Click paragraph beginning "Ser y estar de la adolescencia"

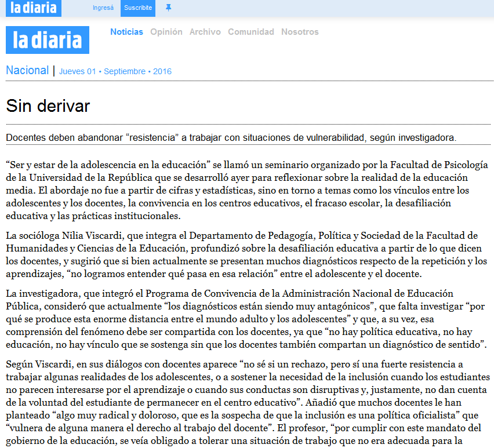click(x=247, y=190)
